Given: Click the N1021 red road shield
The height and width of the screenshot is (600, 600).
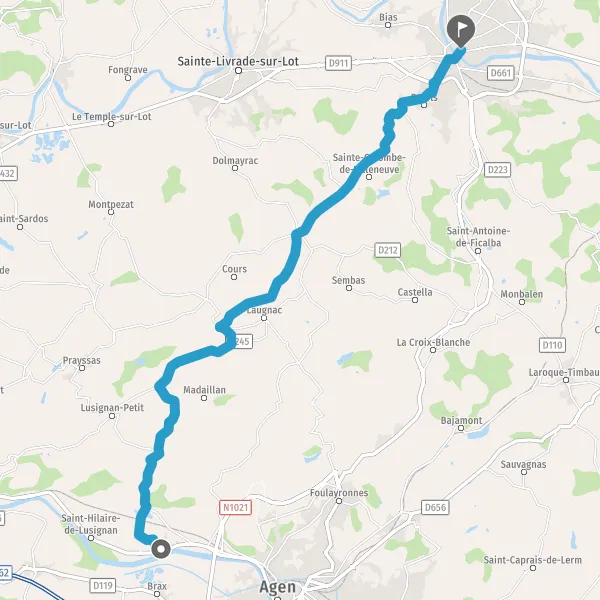Looking at the screenshot, I should coord(235,507).
